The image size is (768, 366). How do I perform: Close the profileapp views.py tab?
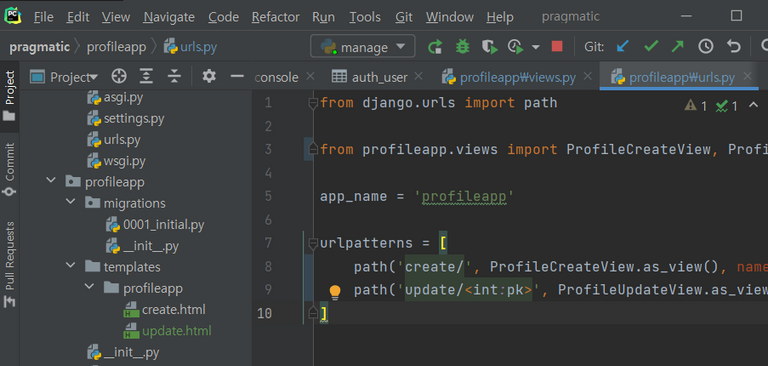[588, 76]
